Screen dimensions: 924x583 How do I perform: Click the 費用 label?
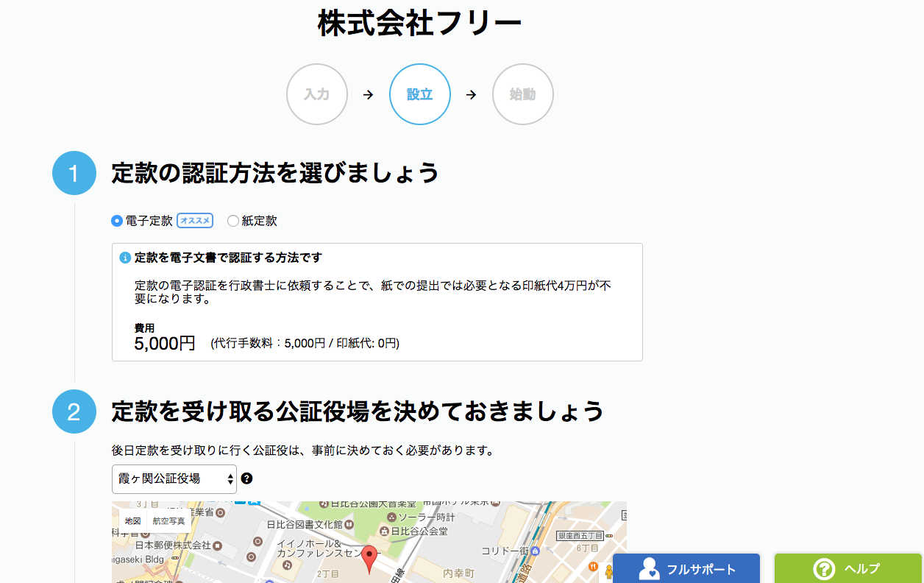(144, 328)
